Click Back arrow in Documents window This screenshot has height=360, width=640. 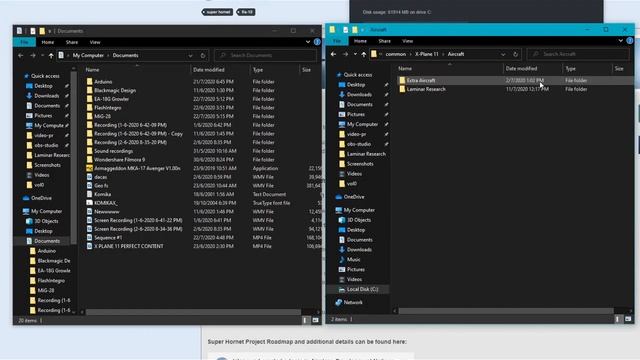click(21, 56)
